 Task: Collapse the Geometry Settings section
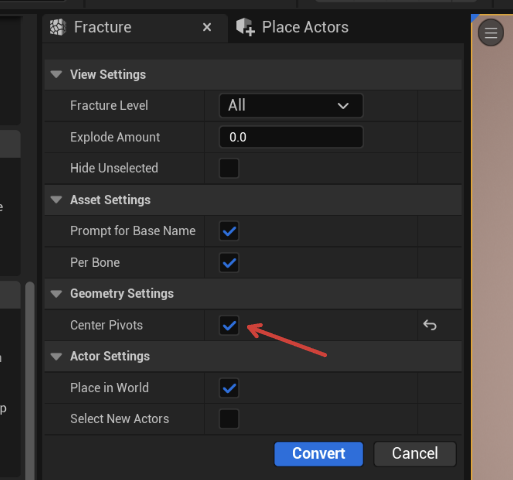click(56, 294)
